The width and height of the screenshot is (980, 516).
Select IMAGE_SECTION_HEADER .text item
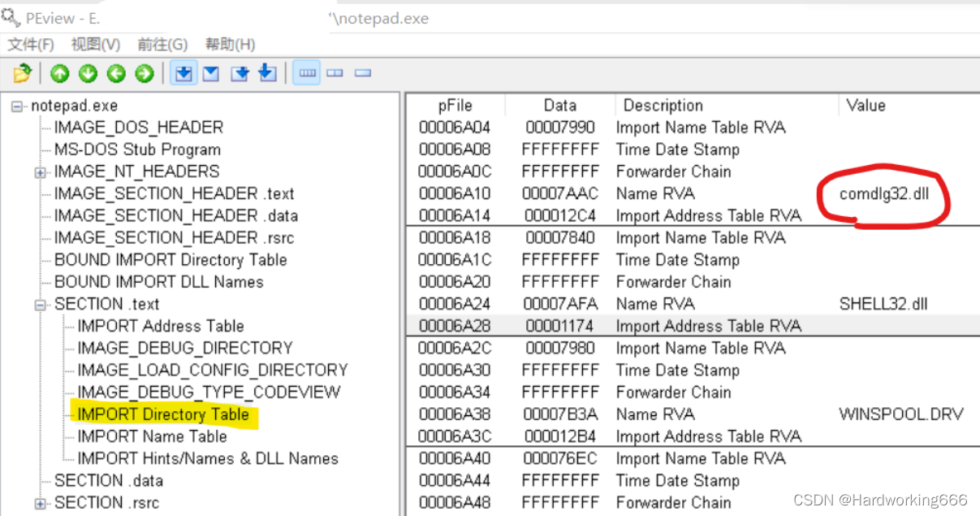(174, 193)
